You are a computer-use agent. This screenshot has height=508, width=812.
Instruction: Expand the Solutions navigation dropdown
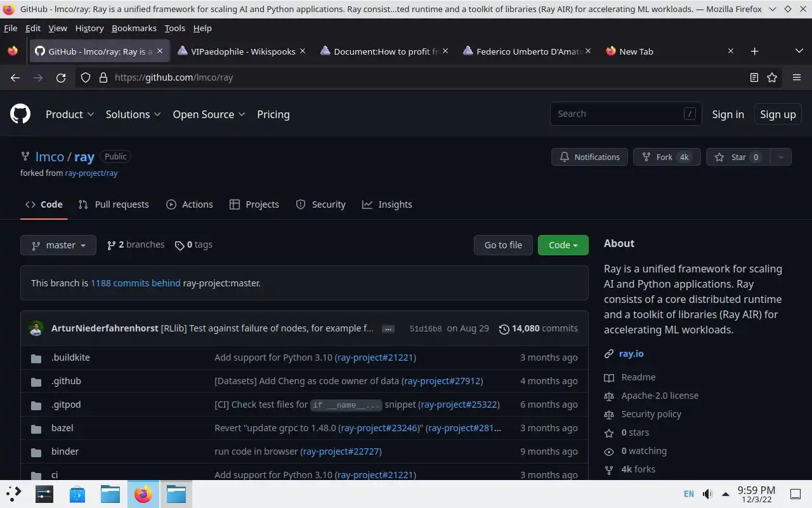coord(133,114)
